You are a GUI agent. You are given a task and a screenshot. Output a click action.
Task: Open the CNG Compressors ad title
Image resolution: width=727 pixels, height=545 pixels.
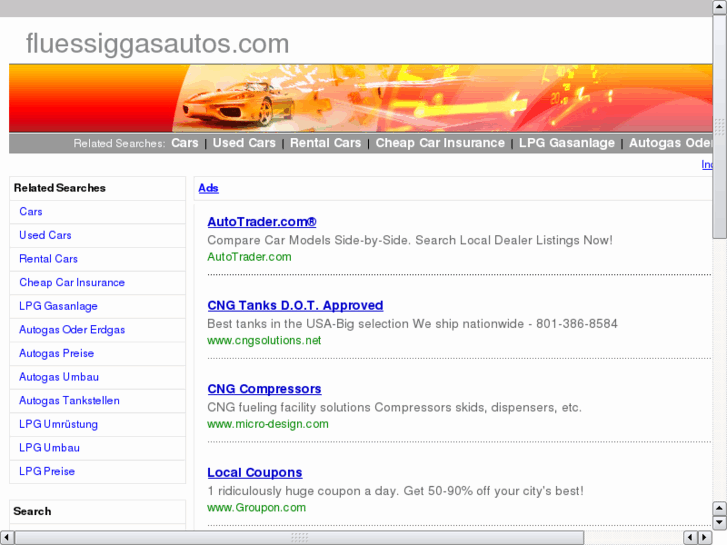[x=264, y=389]
